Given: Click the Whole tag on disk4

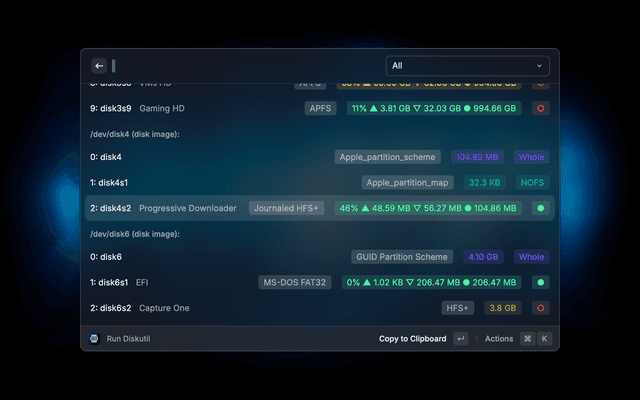Looking at the screenshot, I should [532, 157].
